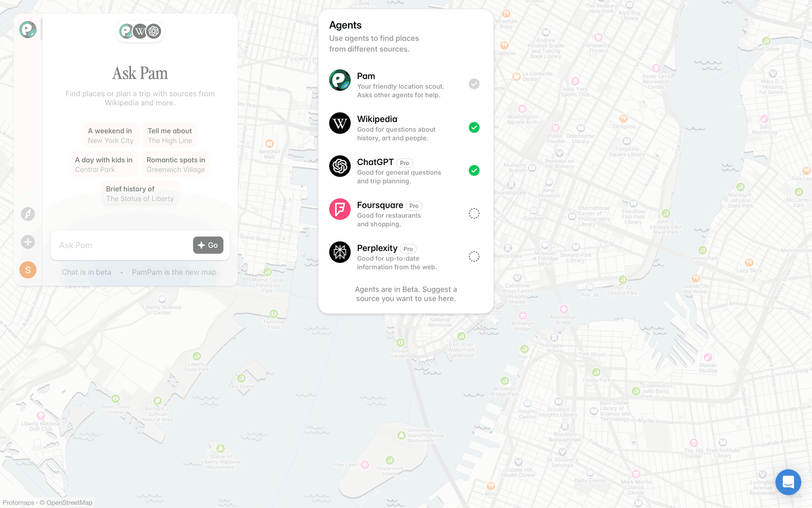Screen dimensions: 812x508
Task: Open the OpenStreetMap attribution link
Action: pos(69,502)
